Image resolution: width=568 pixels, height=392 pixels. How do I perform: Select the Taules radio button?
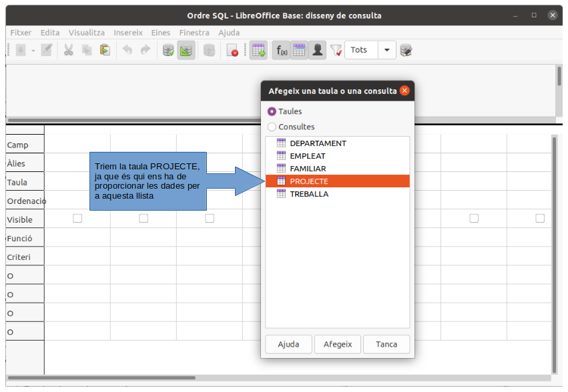pos(272,111)
